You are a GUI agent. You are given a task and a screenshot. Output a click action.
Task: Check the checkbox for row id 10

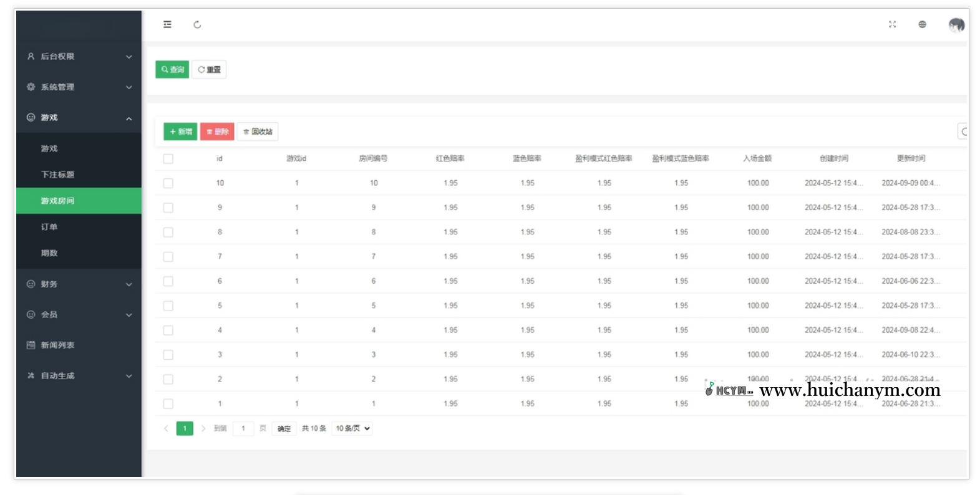[168, 183]
